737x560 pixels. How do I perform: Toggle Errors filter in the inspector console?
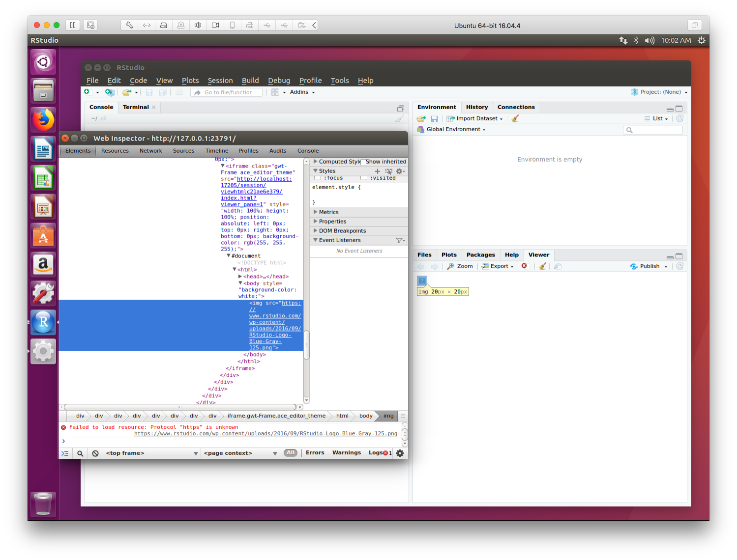pyautogui.click(x=315, y=452)
